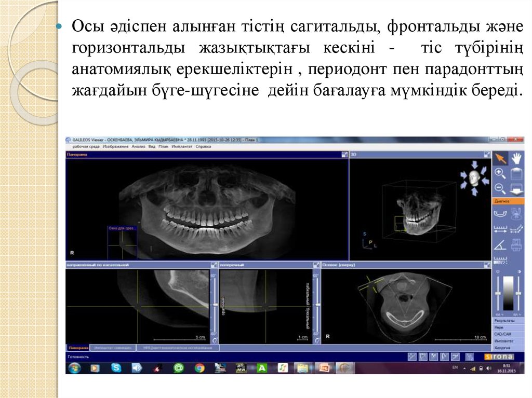Maximize the axial view pane
This screenshot has width=532, height=398.
point(487,265)
